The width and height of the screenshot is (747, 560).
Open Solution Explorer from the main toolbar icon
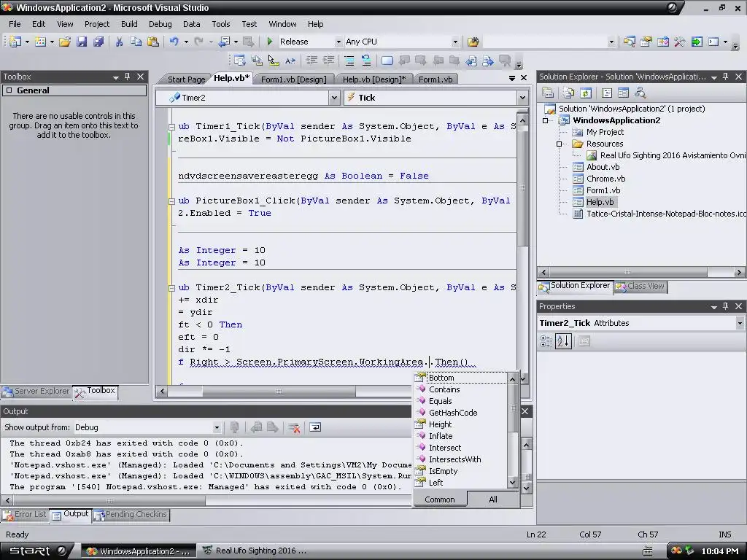[x=630, y=42]
